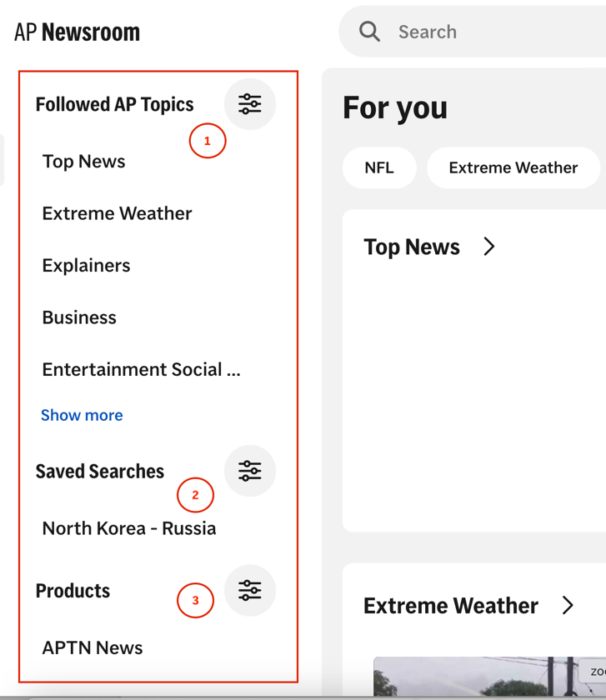
Task: Select Top News in sidebar
Action: pos(83,161)
